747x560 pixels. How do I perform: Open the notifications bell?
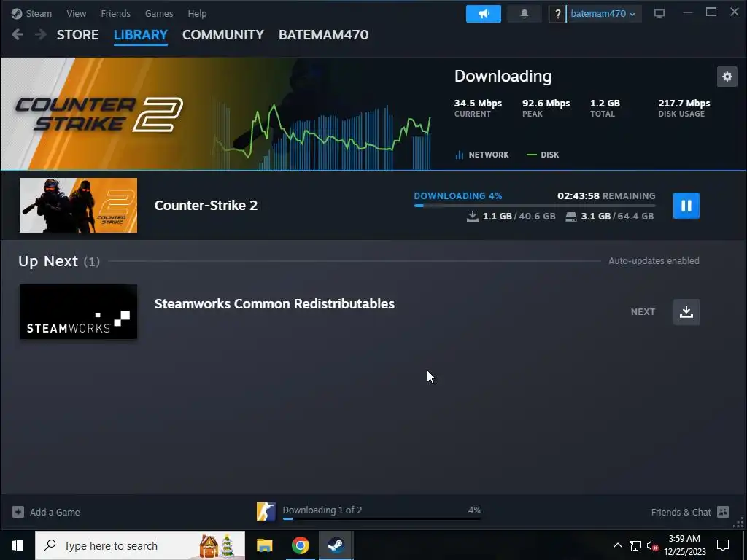[x=524, y=14]
